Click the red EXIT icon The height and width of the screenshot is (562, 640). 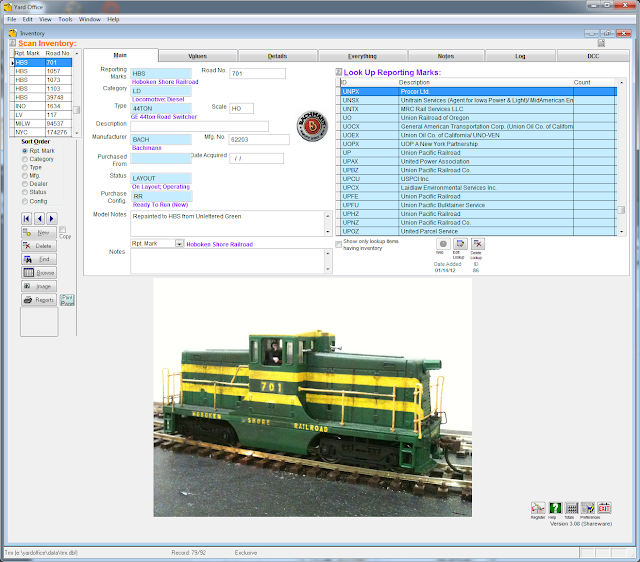[604, 508]
